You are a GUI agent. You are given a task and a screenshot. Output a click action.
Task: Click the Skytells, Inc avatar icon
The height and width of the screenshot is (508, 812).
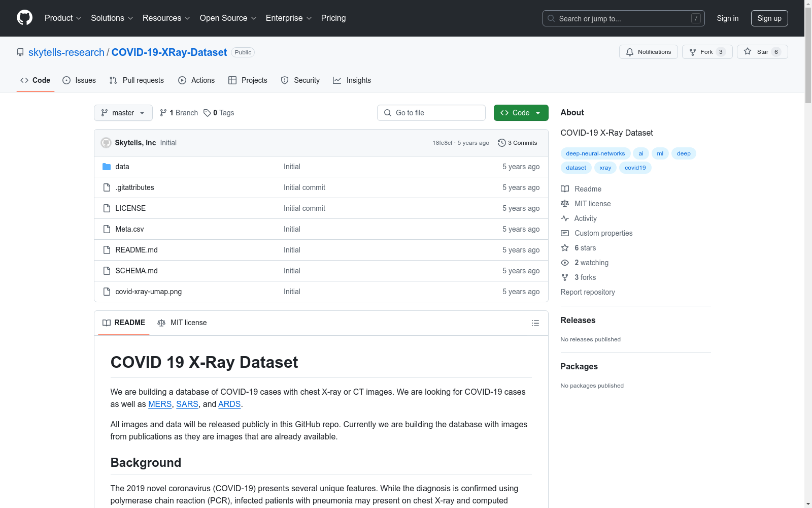(x=106, y=143)
